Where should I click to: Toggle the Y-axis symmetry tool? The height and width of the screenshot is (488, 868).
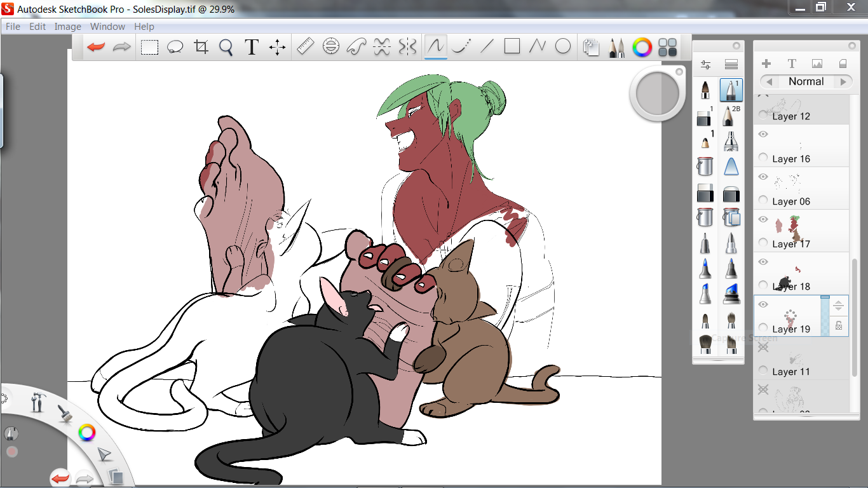pos(407,46)
